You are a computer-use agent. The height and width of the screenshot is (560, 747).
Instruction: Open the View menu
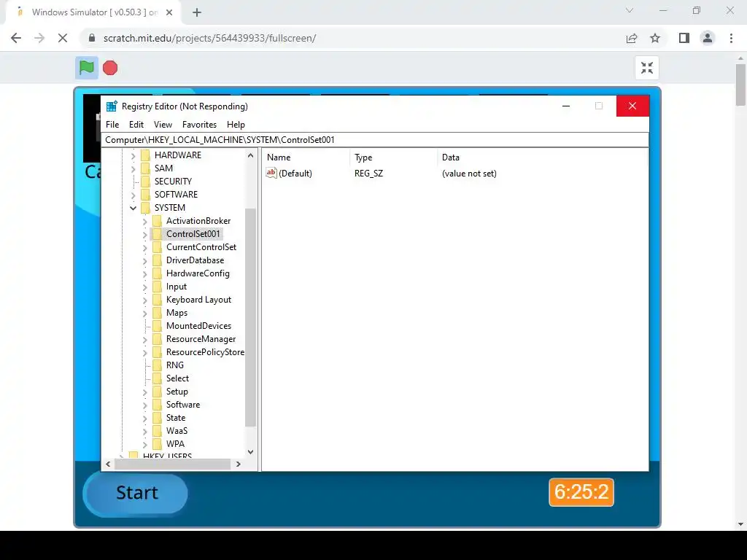[x=163, y=124]
